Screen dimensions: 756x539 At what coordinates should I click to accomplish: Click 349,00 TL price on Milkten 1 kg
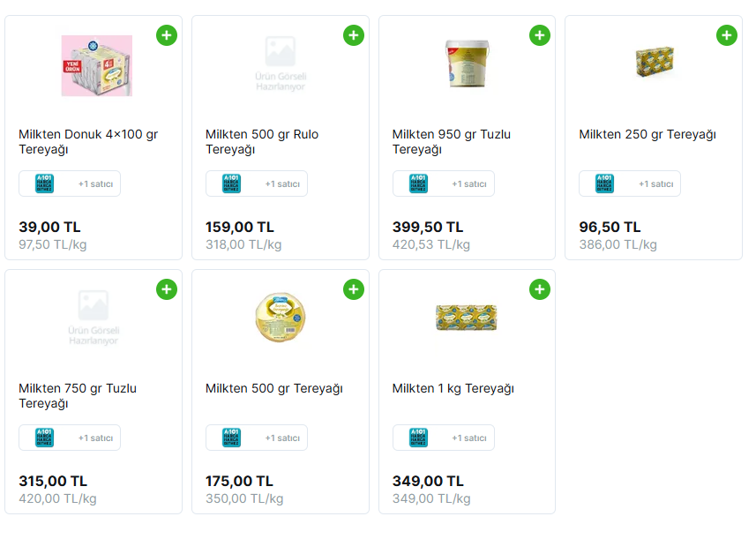click(x=428, y=482)
